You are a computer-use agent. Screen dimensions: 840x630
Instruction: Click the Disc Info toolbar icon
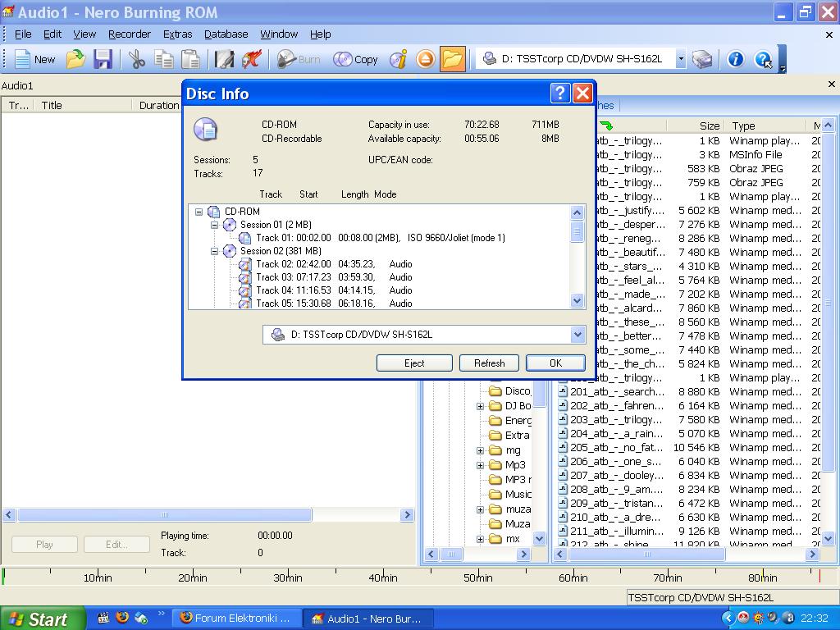399,59
